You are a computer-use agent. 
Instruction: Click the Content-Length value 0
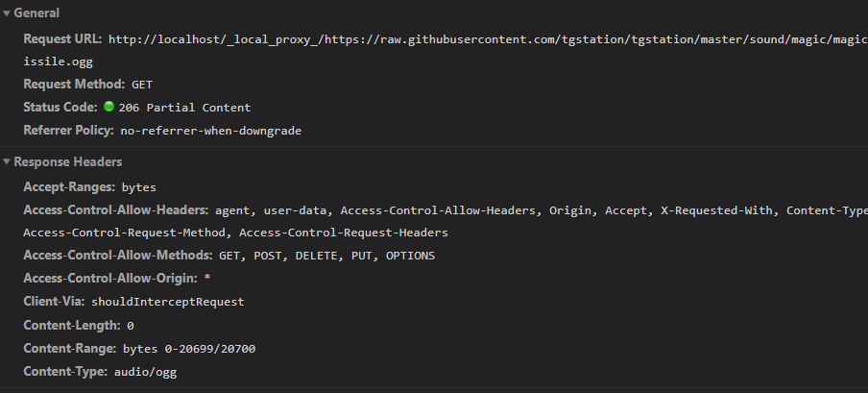(x=130, y=326)
